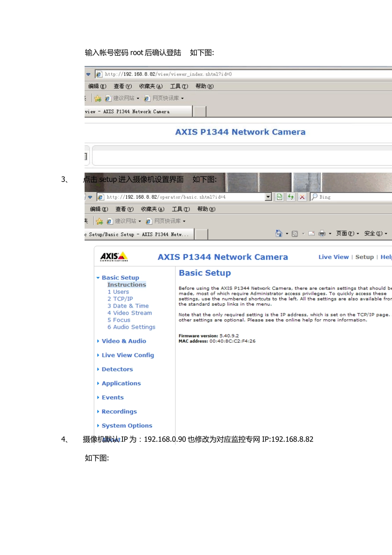Expand the Events section
The width and height of the screenshot is (392, 555).
(98, 397)
